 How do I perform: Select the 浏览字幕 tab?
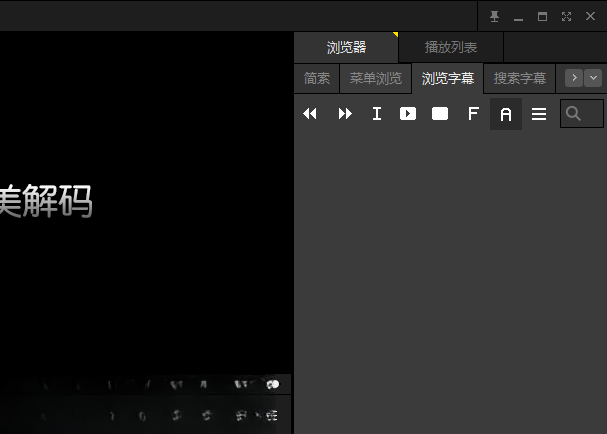coord(448,79)
